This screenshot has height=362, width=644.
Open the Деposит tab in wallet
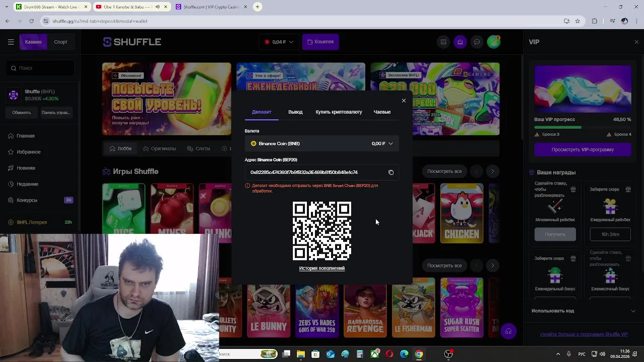[x=262, y=112]
